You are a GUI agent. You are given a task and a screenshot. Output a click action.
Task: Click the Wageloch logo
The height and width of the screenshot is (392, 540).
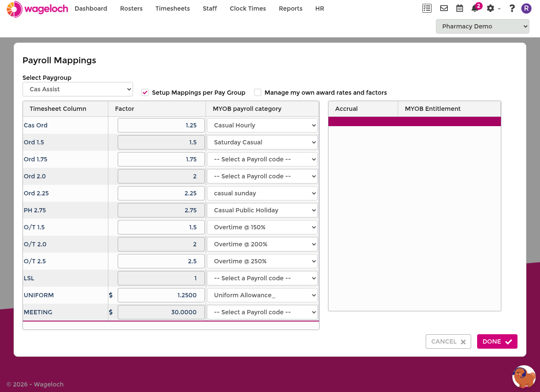pos(37,9)
